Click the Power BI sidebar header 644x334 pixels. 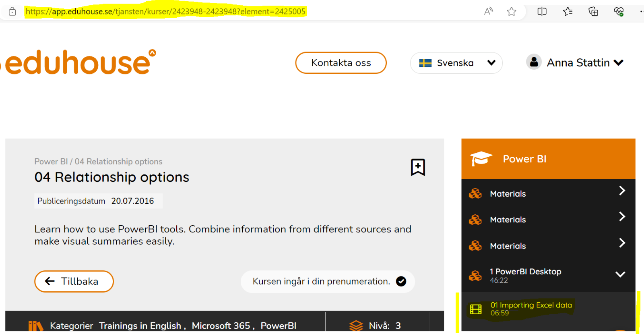(x=548, y=159)
